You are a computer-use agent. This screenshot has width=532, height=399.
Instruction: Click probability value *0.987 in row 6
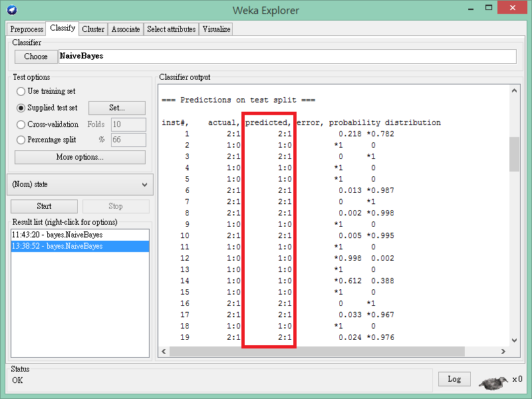point(380,190)
